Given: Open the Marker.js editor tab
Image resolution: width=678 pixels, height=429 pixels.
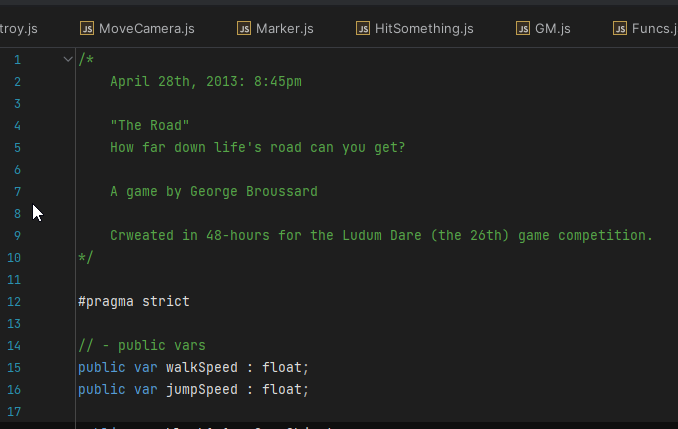Looking at the screenshot, I should click(275, 29).
